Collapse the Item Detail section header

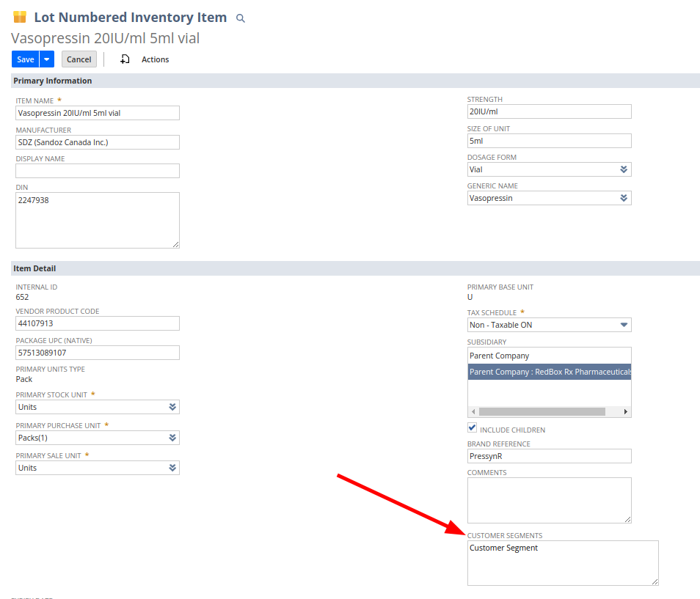(x=34, y=268)
